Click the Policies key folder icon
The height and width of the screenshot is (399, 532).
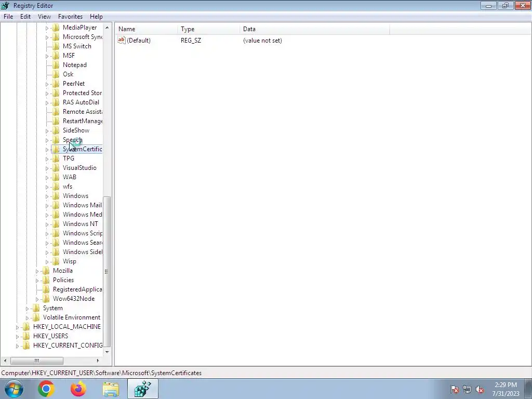coord(46,280)
